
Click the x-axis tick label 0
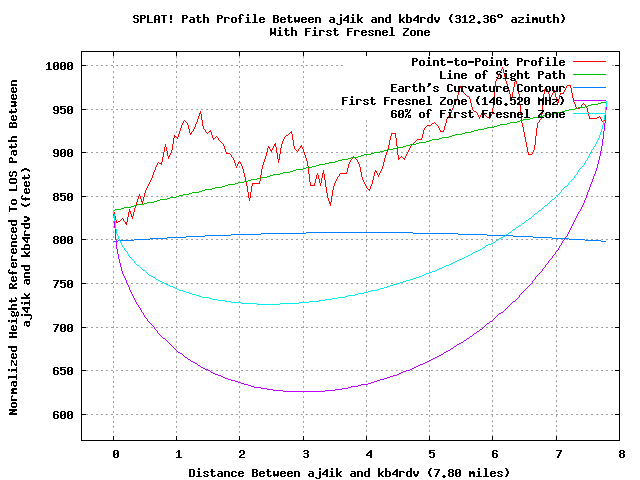[x=116, y=454]
